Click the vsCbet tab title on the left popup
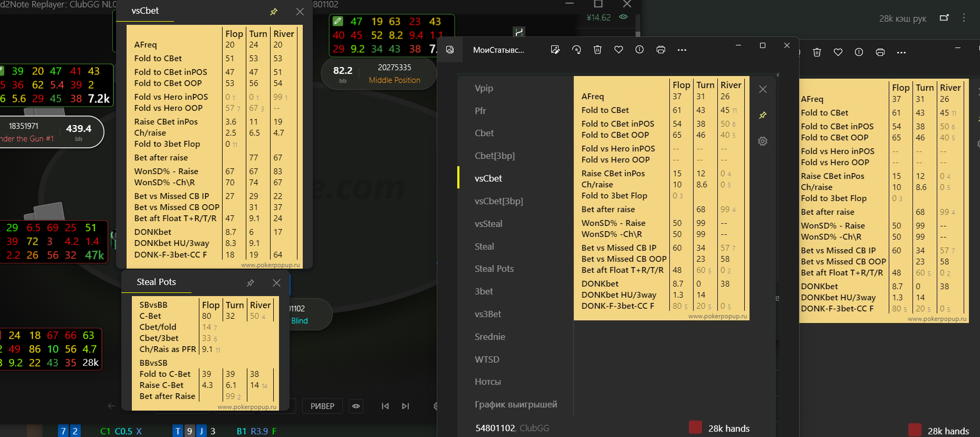This screenshot has width=980, height=437. pos(145,11)
